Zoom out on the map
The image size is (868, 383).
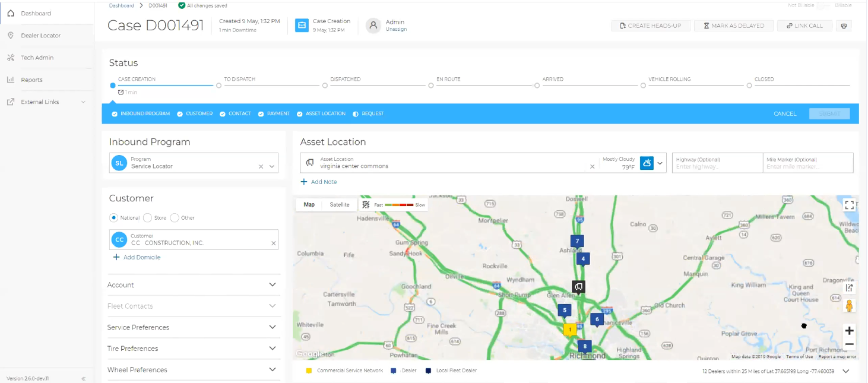(x=850, y=344)
